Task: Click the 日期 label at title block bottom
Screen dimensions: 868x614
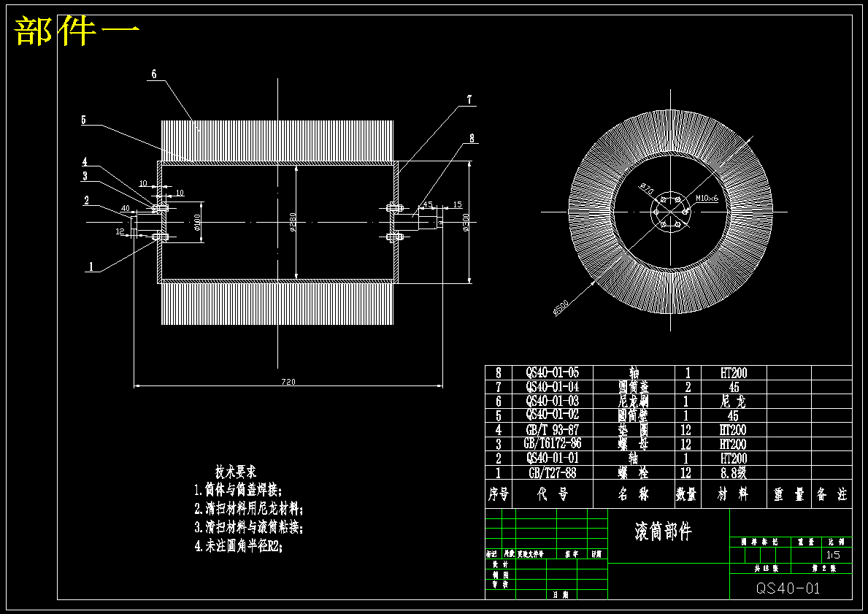Action: (561, 594)
